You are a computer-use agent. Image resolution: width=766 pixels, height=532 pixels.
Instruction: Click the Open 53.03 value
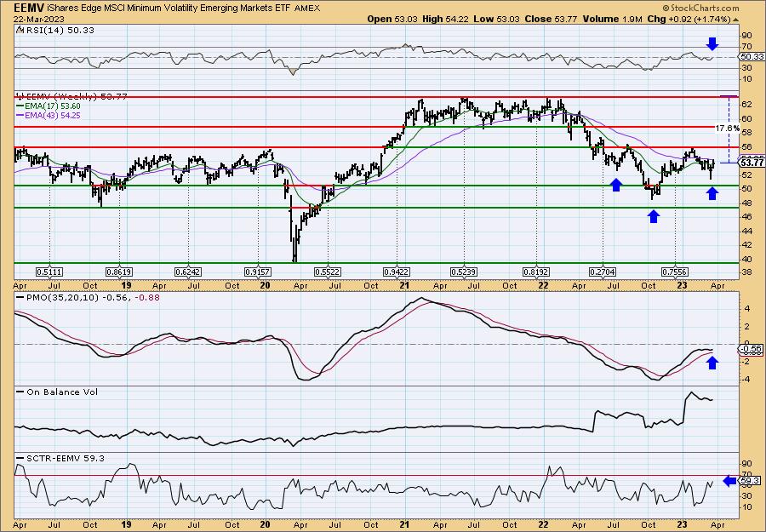coord(392,19)
